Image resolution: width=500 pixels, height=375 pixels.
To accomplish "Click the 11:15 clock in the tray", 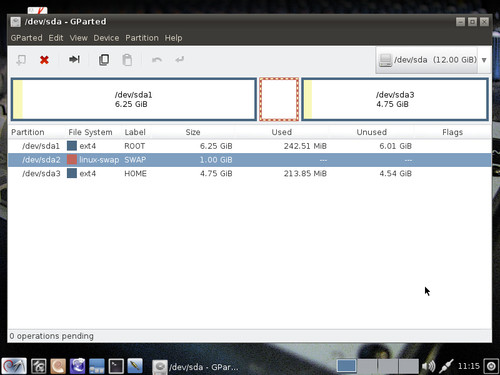I will click(468, 366).
